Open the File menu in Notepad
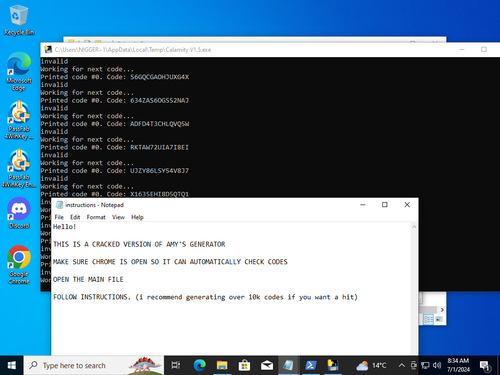500x375 pixels. (59, 217)
